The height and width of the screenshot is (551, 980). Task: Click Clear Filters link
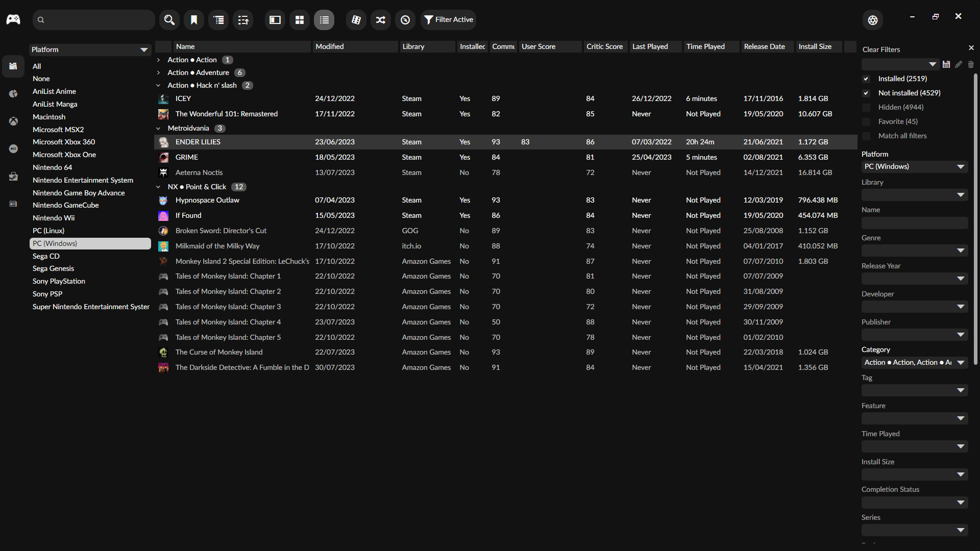881,49
